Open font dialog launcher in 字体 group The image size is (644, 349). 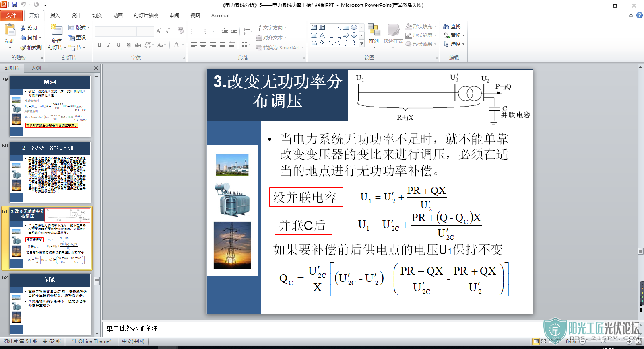pyautogui.click(x=183, y=57)
